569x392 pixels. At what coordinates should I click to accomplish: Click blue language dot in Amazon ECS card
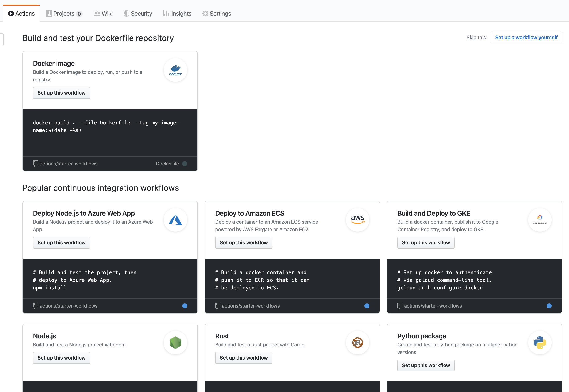367,306
